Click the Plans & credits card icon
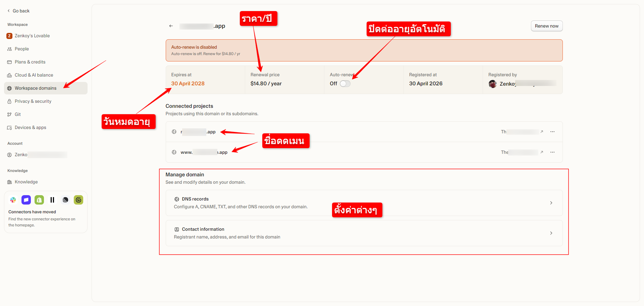Image resolution: width=644 pixels, height=306 pixels. [x=9, y=62]
